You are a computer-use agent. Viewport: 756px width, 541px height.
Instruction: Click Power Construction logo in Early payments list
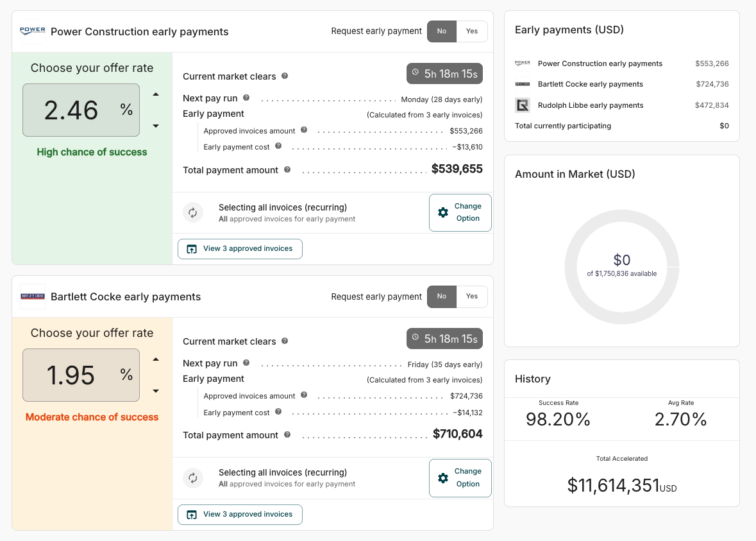click(523, 64)
